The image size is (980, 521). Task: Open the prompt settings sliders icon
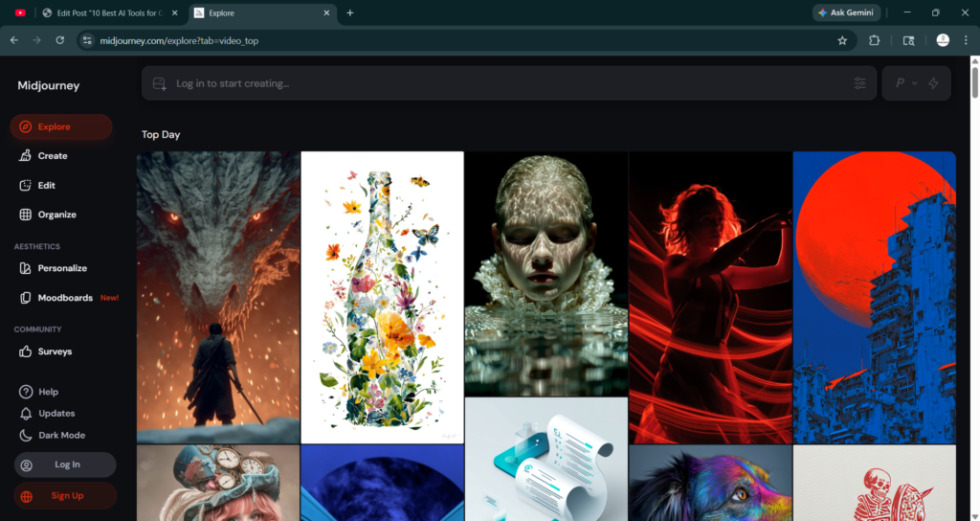click(x=859, y=83)
